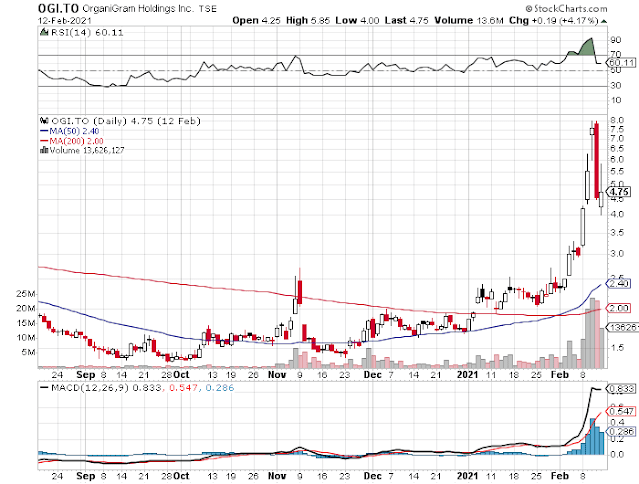The height and width of the screenshot is (484, 639).
Task: Click the Sep label on price chart axis
Action: 86,374
